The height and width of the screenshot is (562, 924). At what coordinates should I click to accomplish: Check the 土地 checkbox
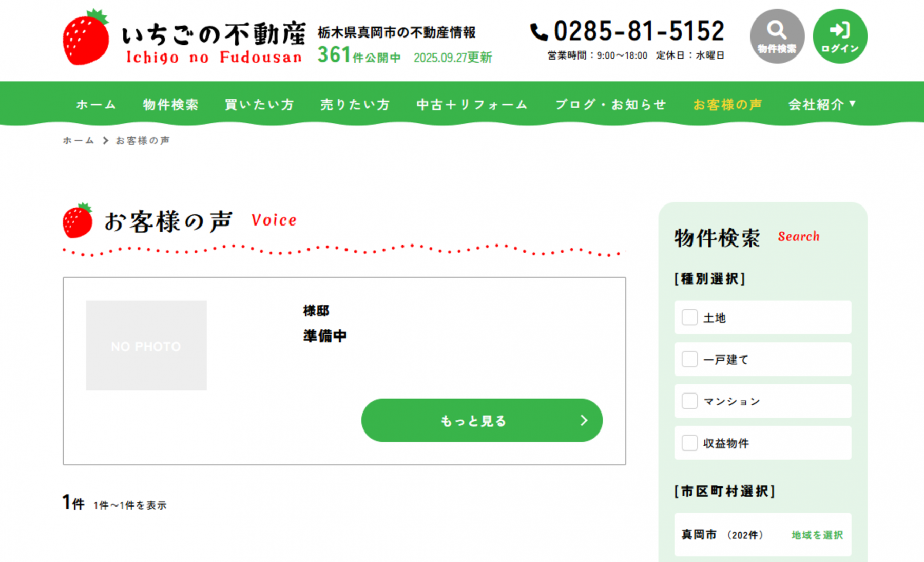689,317
